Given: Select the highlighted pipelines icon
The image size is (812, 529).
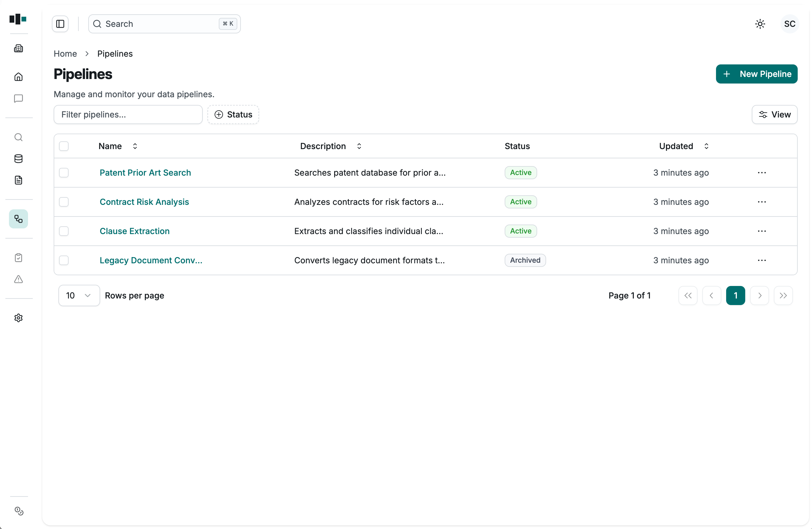Looking at the screenshot, I should [18, 219].
